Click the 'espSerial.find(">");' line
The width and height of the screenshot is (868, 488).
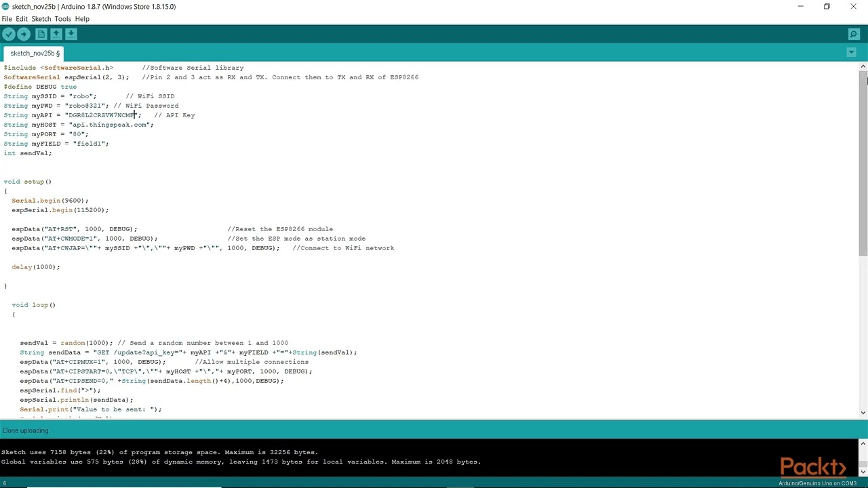[60, 390]
